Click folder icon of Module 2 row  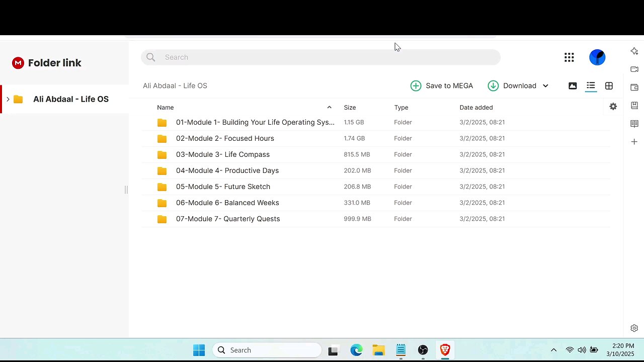[x=162, y=139]
